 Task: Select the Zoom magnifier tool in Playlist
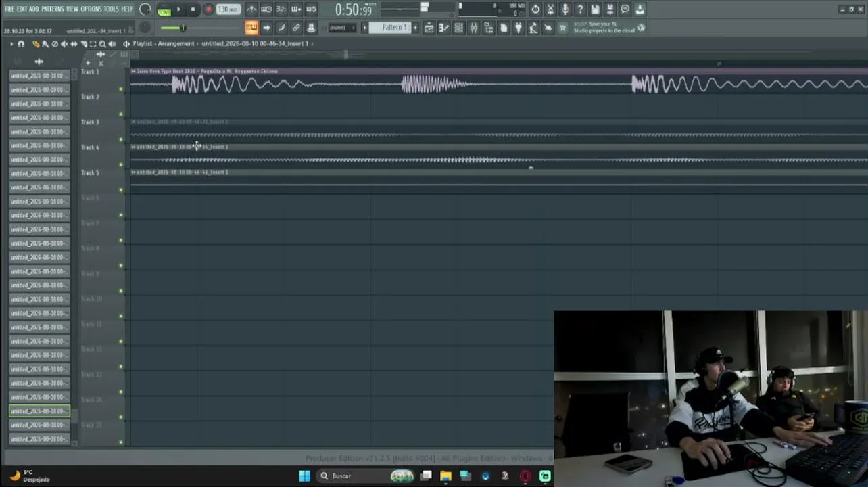coord(102,44)
